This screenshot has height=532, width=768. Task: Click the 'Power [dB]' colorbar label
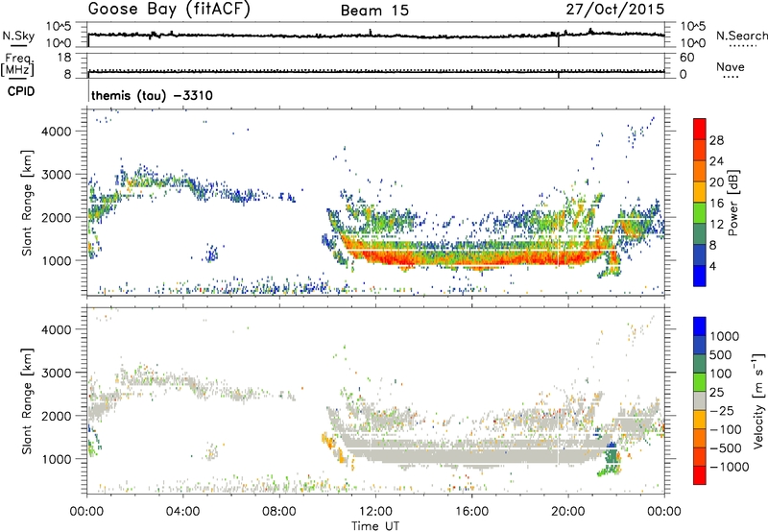coord(732,203)
